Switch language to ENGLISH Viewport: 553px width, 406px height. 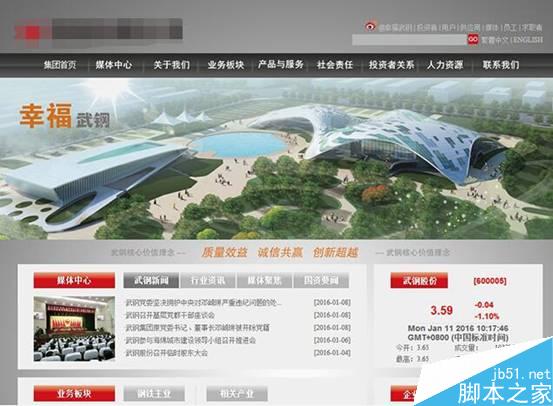pos(528,40)
